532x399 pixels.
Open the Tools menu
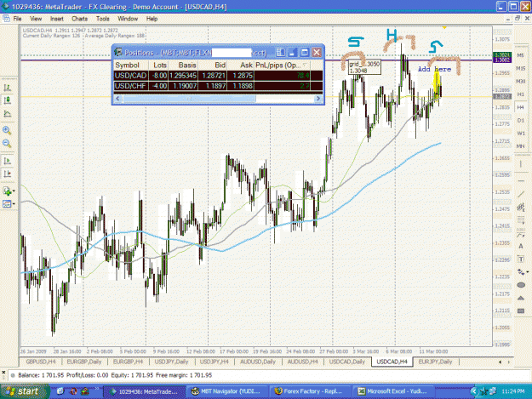pyautogui.click(x=102, y=19)
